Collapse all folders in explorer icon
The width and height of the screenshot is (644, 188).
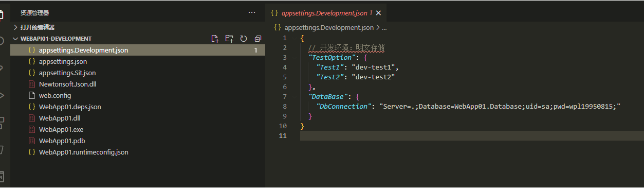tap(258, 39)
